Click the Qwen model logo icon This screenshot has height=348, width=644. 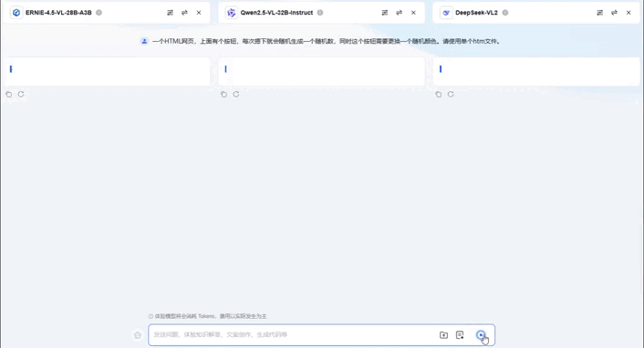pyautogui.click(x=231, y=13)
